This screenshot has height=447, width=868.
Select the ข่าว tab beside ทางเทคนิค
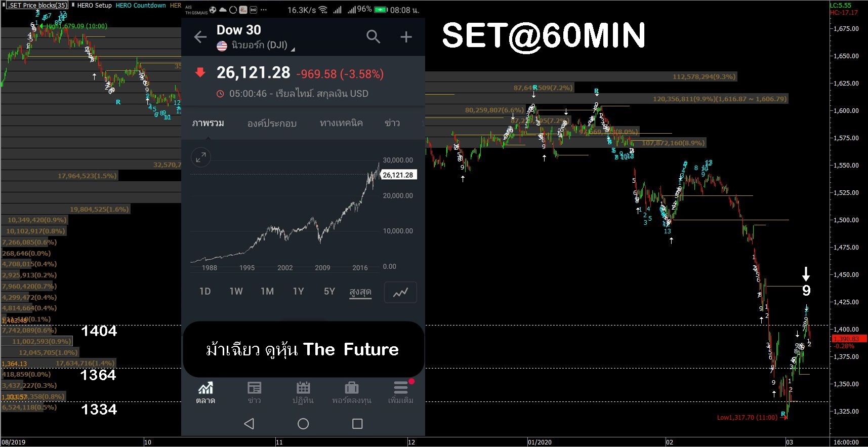click(x=392, y=123)
